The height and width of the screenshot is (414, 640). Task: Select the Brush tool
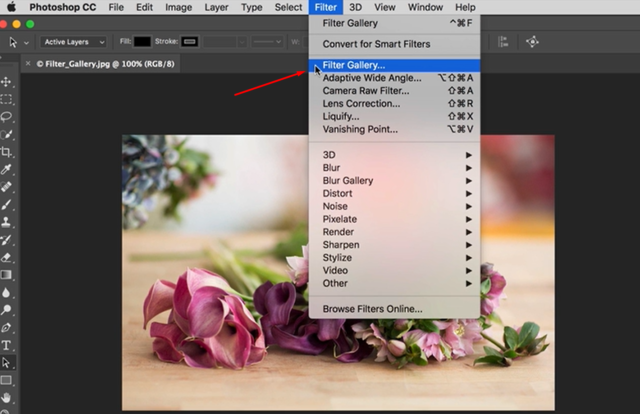click(6, 205)
